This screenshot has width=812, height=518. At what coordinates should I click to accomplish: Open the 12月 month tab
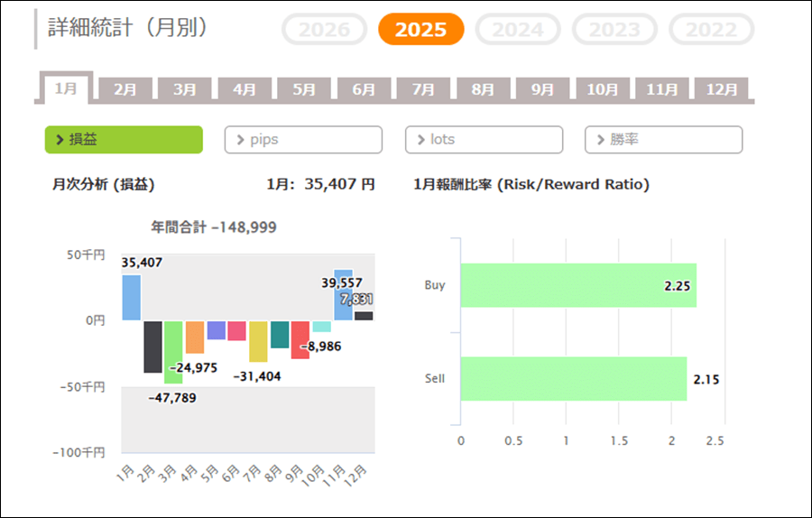click(722, 89)
